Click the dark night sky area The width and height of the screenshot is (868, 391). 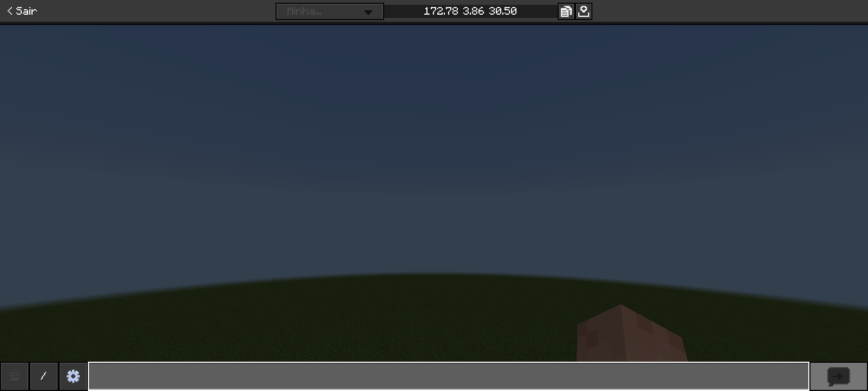pyautogui.click(x=434, y=136)
